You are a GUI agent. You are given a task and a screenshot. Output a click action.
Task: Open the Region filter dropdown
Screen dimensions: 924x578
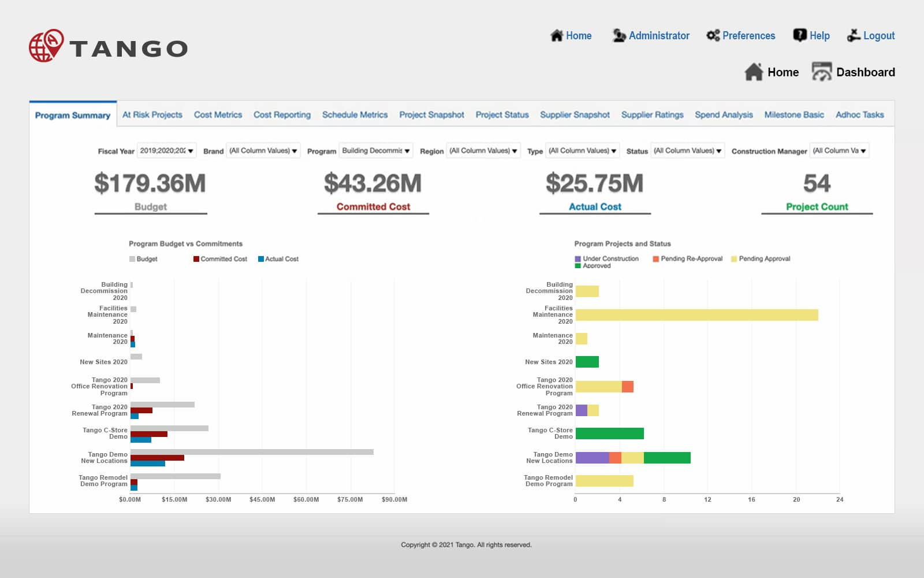coord(483,151)
